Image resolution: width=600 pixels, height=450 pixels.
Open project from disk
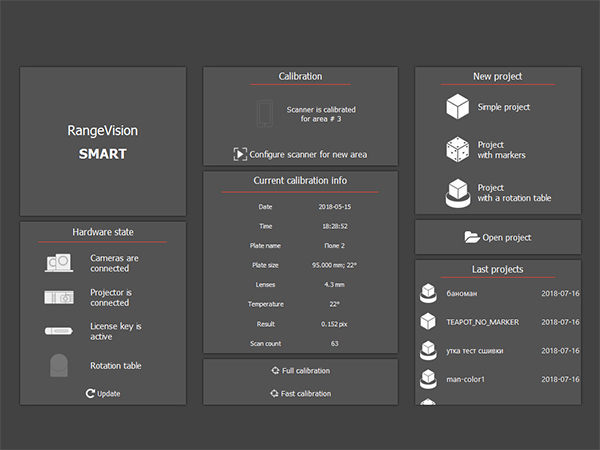click(x=498, y=238)
